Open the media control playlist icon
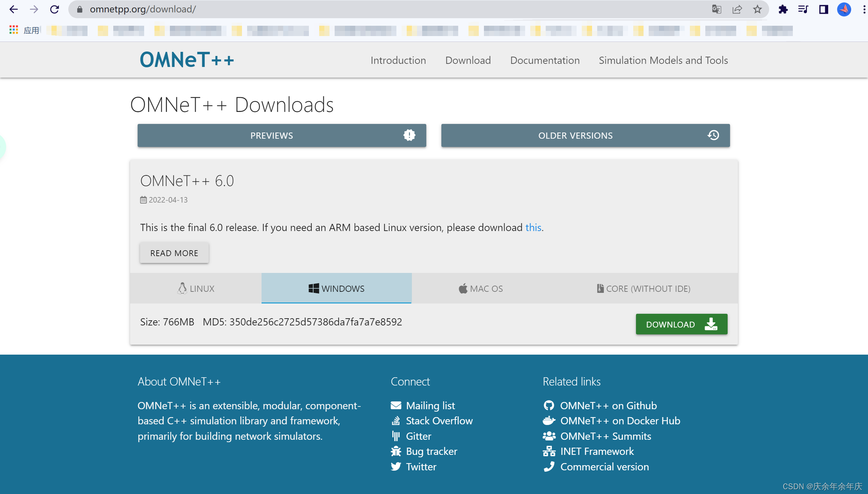This screenshot has height=494, width=868. 803,9
